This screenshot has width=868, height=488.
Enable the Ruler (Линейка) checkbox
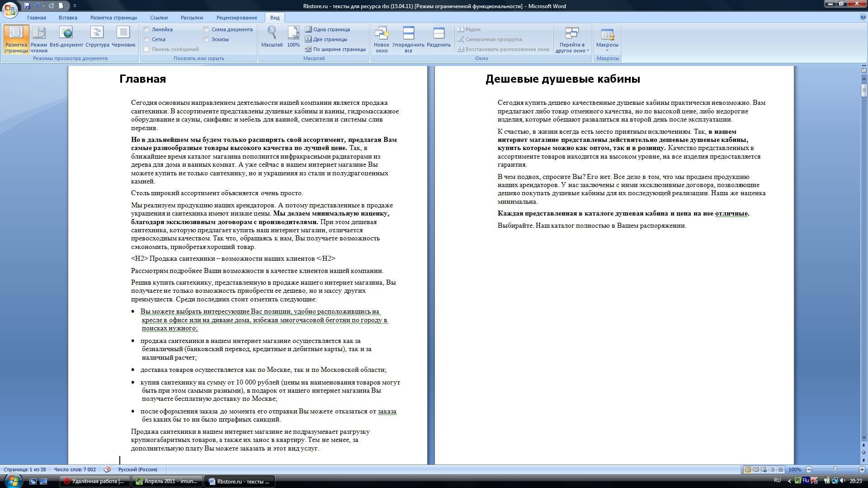[x=146, y=29]
